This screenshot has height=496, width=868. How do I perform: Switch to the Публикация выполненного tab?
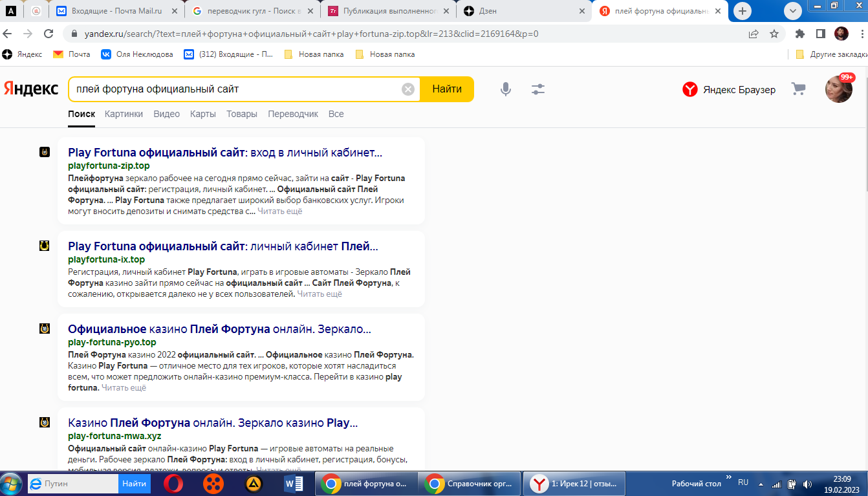pos(387,11)
